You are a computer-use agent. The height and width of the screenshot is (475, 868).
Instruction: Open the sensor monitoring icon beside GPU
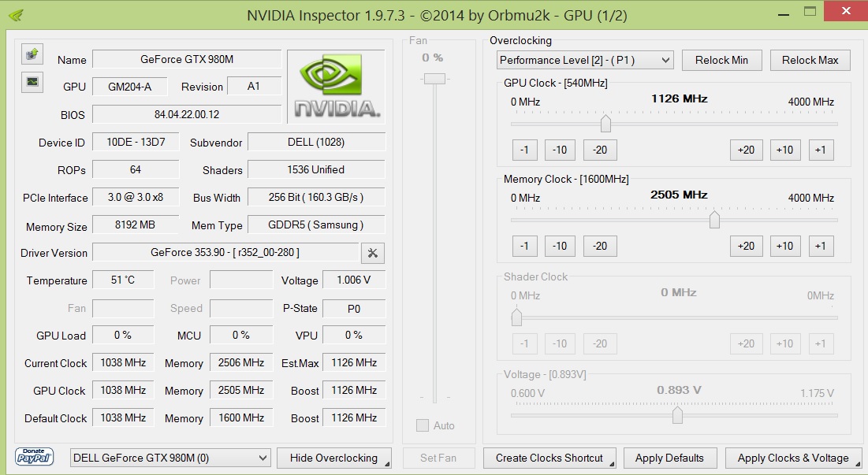tap(32, 82)
